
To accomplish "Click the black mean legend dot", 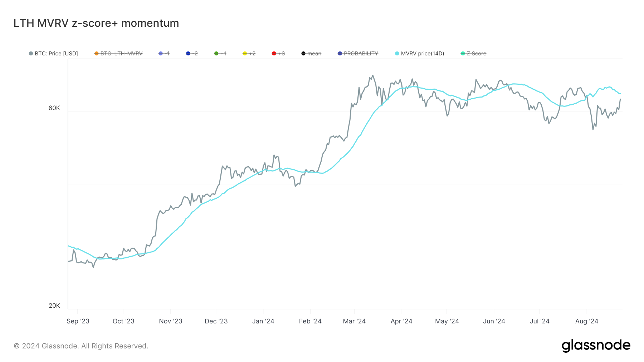I will pyautogui.click(x=303, y=54).
